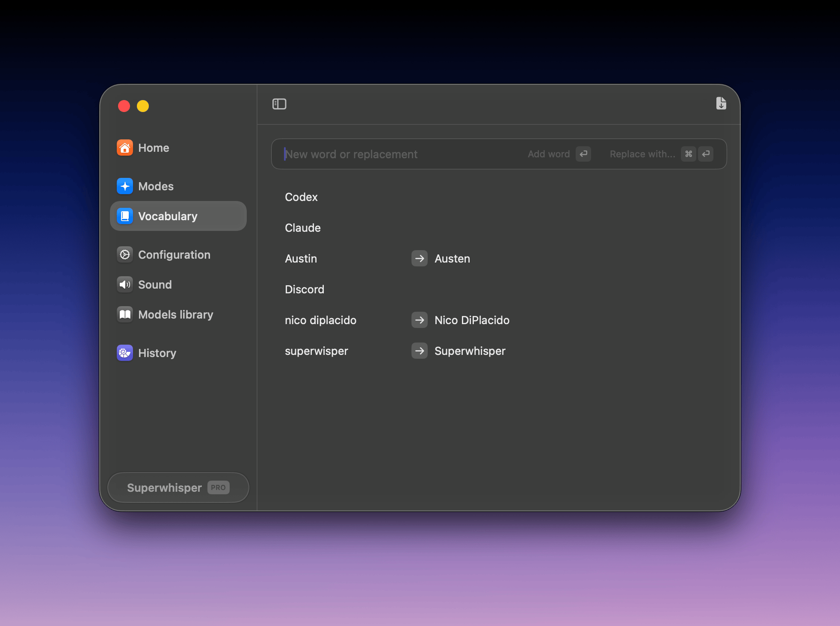840x626 pixels.
Task: Select the Discord vocabulary entry
Action: (x=305, y=289)
